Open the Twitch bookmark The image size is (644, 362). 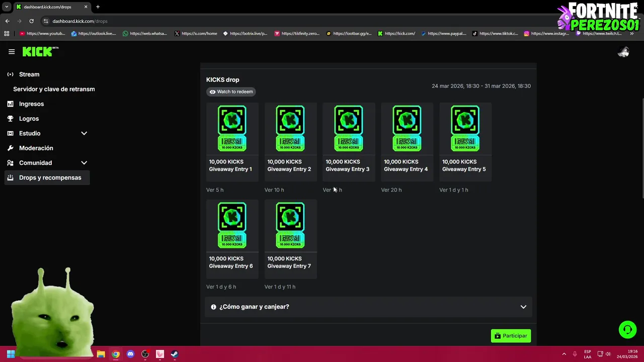[x=599, y=34]
